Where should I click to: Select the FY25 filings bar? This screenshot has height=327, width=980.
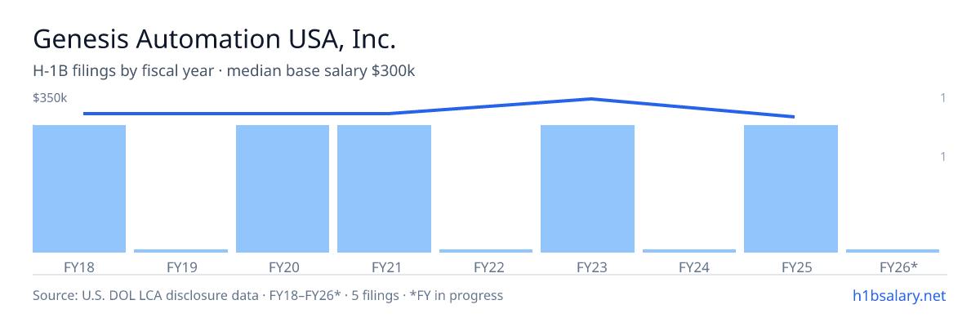(x=791, y=189)
